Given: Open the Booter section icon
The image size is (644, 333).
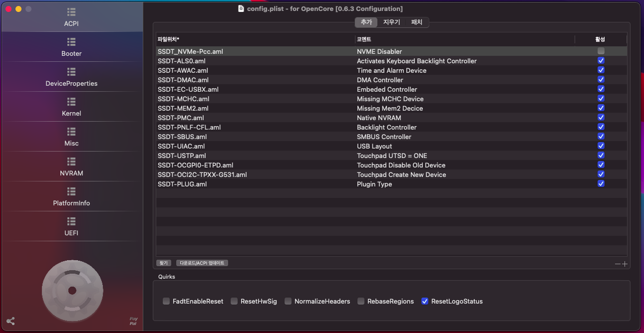Looking at the screenshot, I should tap(71, 41).
